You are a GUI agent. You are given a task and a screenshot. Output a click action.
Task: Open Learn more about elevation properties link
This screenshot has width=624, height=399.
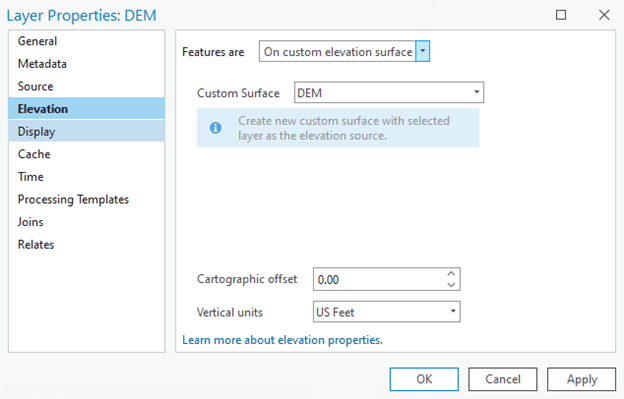click(282, 340)
